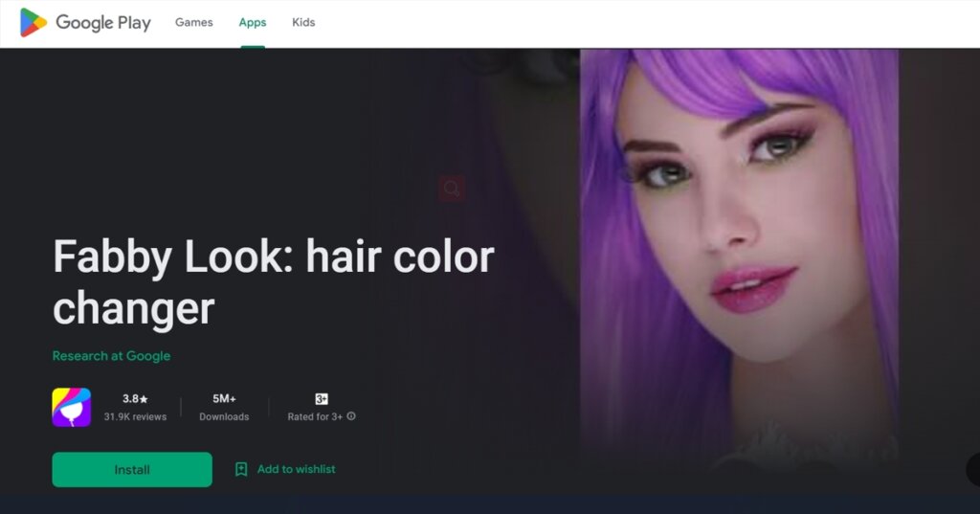980x514 pixels.
Task: Click the Fabby Look: hair color changer title
Action: 273,282
